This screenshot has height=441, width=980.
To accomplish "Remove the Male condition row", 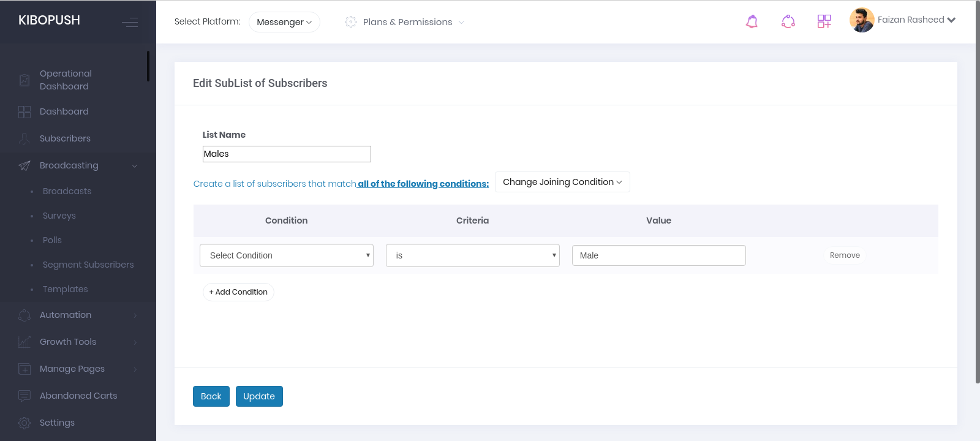I will 845,255.
